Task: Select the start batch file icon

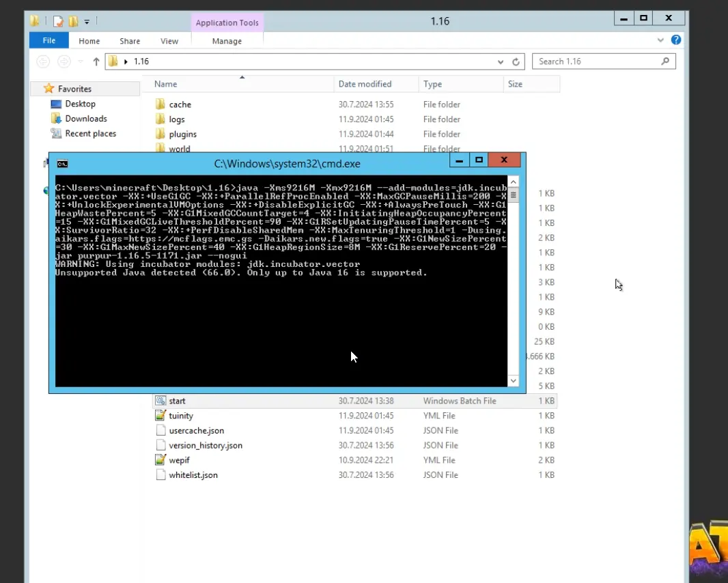Action: [160, 401]
